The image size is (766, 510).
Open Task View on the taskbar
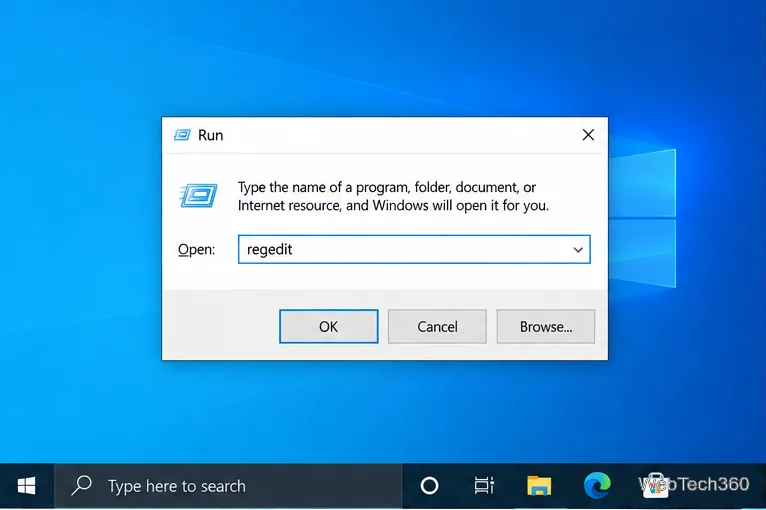tap(484, 486)
